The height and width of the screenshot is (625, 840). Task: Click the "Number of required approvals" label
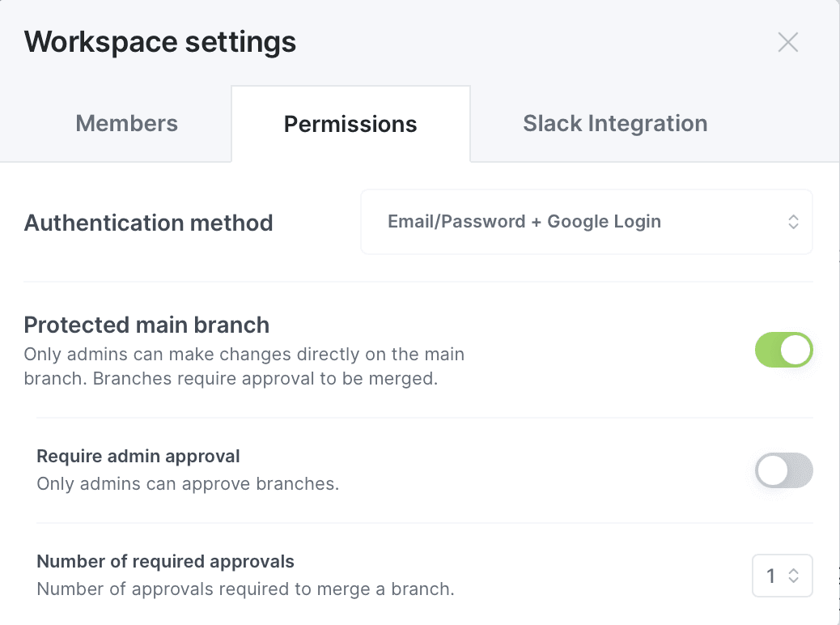pos(165,561)
